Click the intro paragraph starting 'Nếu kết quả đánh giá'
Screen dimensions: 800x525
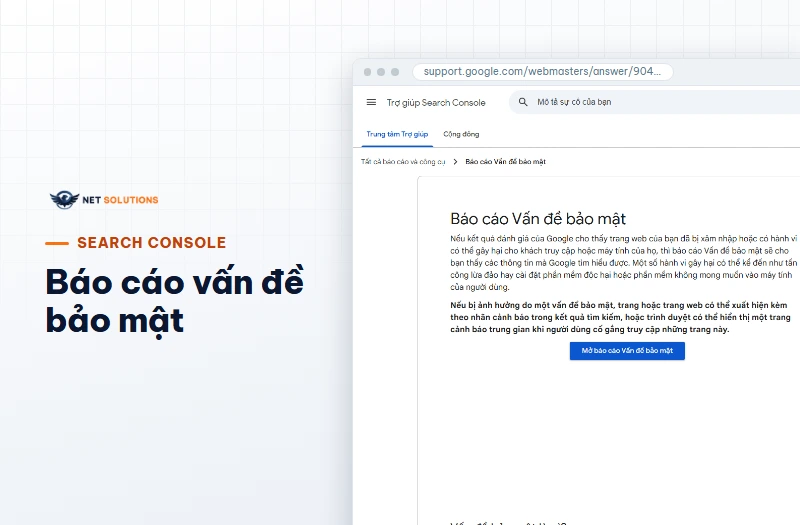(623, 263)
